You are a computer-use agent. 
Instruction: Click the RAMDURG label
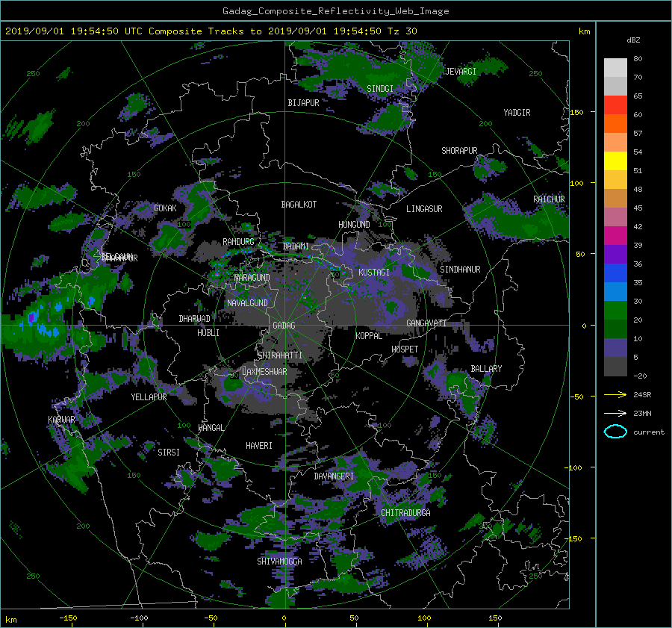click(238, 242)
